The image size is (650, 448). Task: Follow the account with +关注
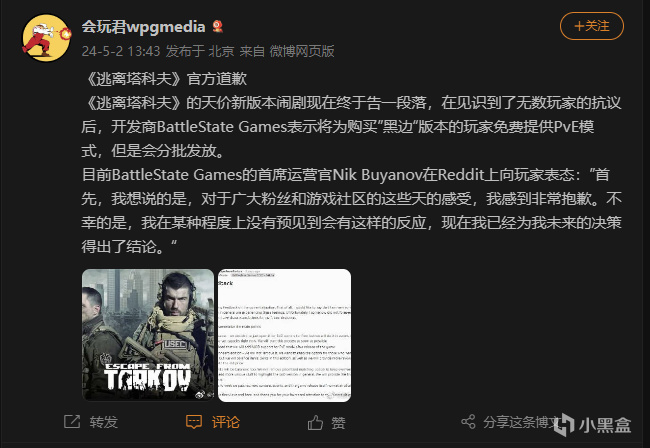click(592, 26)
